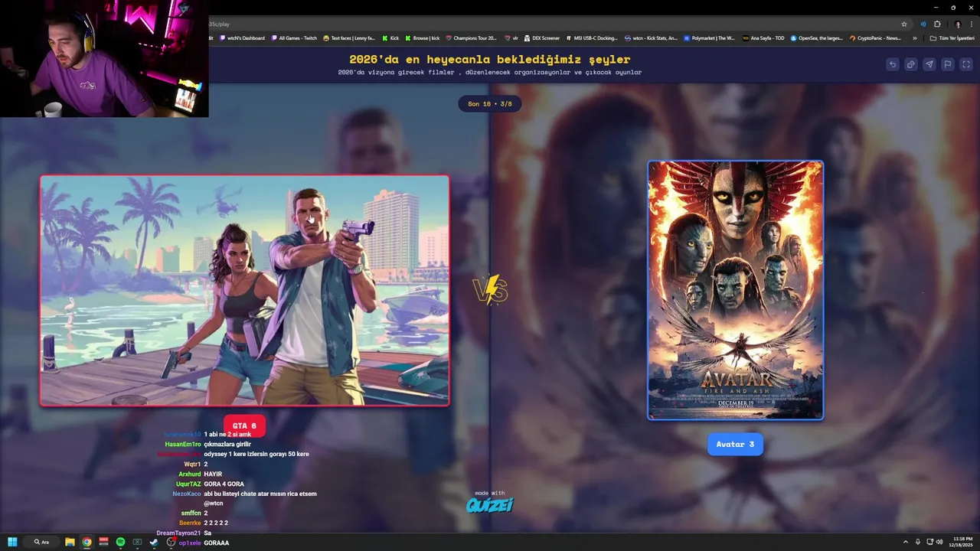The width and height of the screenshot is (980, 551).
Task: Open Polymarket bookmark
Action: click(x=709, y=37)
